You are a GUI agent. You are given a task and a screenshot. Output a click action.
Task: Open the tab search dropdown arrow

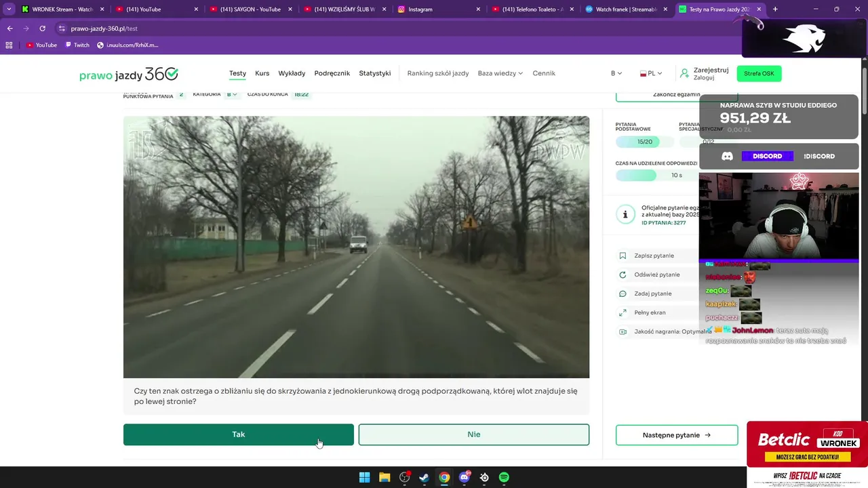click(x=9, y=9)
